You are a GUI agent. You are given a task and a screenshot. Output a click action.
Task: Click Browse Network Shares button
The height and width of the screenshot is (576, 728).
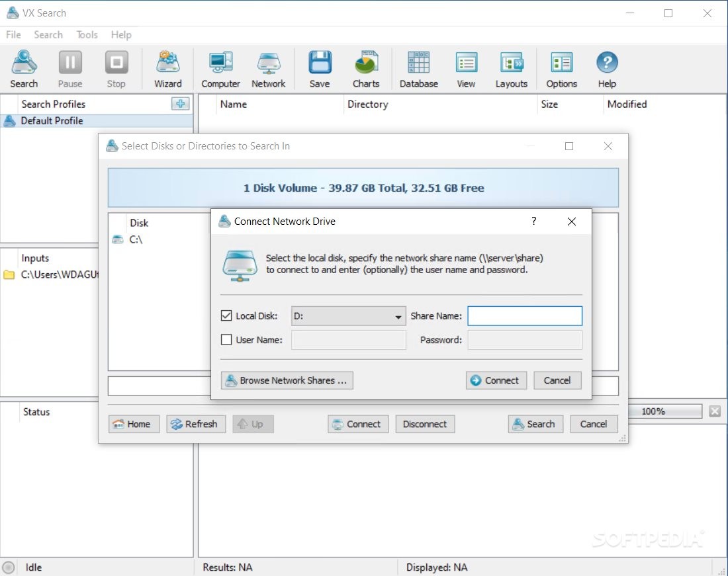(287, 380)
